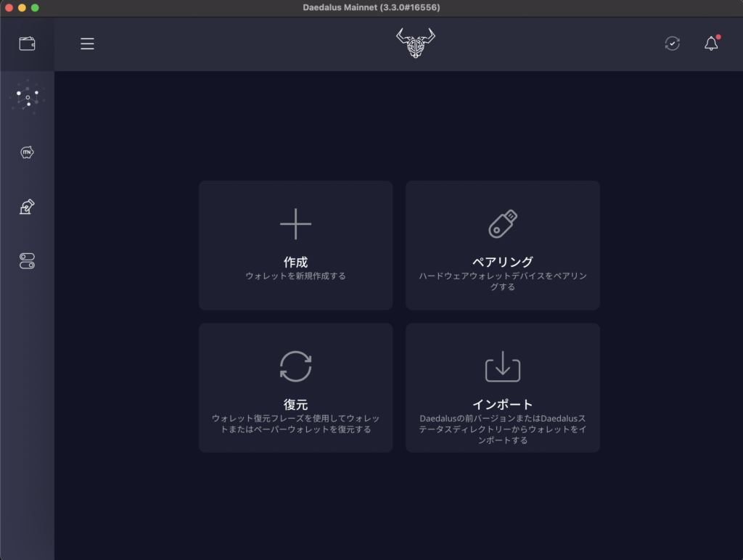
Task: Click the ITN rewards piggy bank icon
Action: pyautogui.click(x=27, y=152)
